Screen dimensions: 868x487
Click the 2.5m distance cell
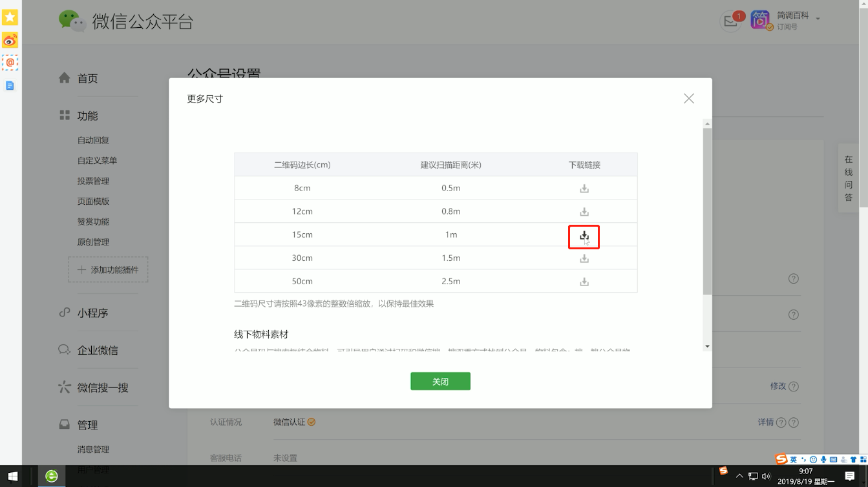(451, 281)
